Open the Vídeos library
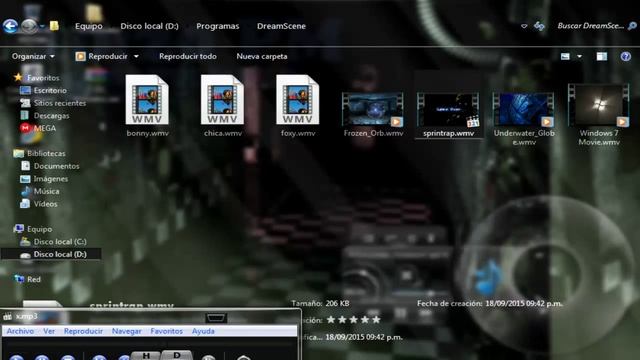The height and width of the screenshot is (360, 640). [45, 204]
